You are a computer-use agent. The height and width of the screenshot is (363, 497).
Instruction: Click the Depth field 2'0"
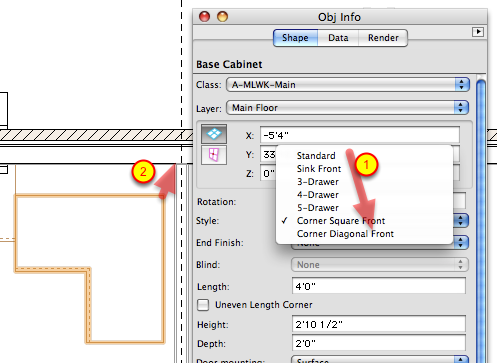(379, 343)
